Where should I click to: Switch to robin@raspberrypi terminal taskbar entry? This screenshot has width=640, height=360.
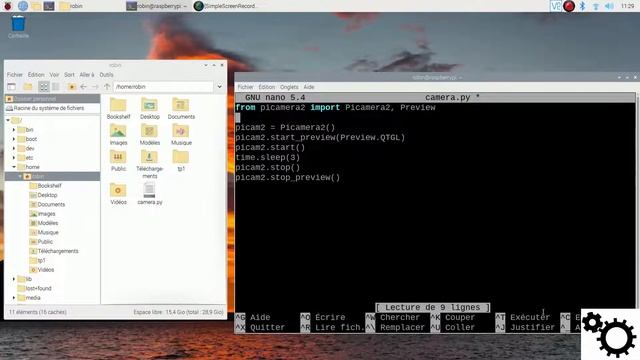tap(157, 6)
